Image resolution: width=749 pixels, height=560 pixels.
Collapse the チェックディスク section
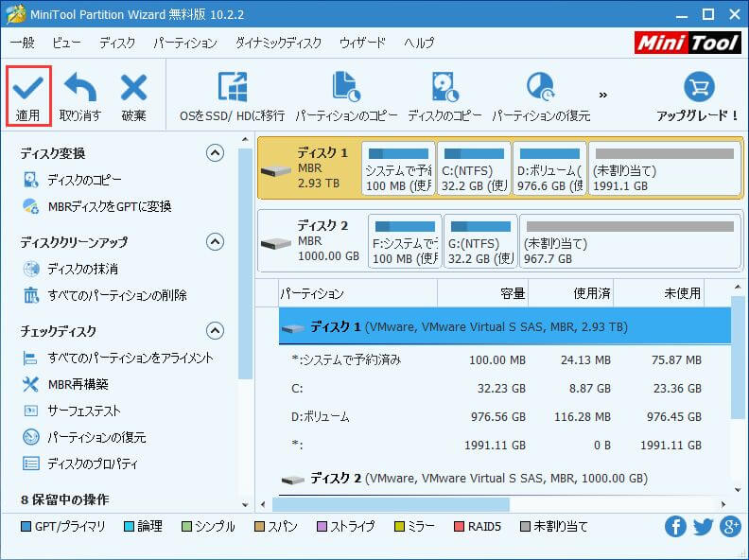215,331
